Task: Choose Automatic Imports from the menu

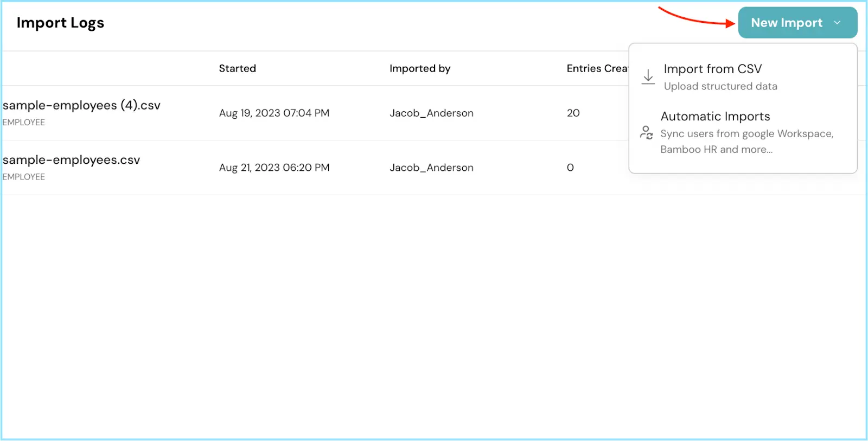Action: coord(715,117)
